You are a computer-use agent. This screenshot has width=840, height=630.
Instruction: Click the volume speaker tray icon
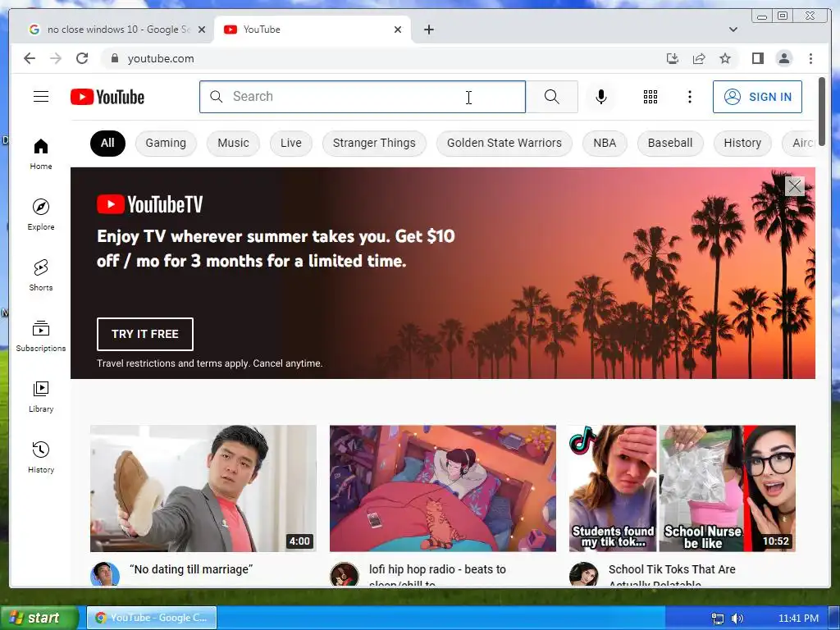click(x=737, y=619)
